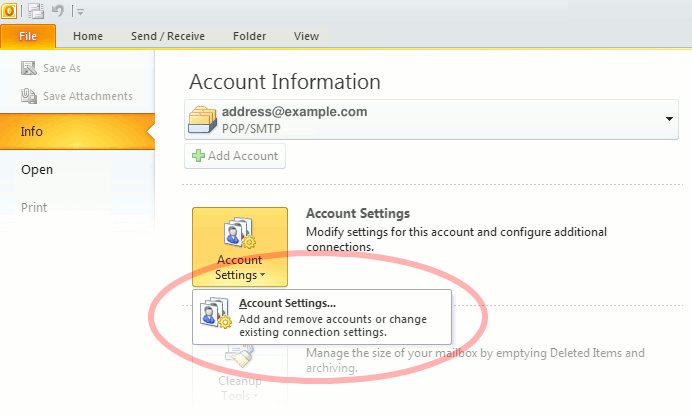Screen dimensions: 692x417
Task: Click the Send/Receive All Folders quick access icon
Action: coord(35,10)
